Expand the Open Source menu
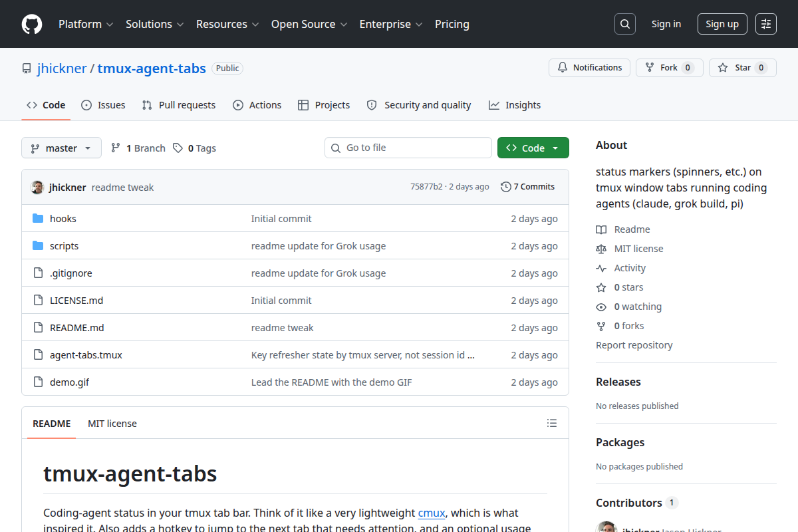The image size is (798, 532). 309,24
